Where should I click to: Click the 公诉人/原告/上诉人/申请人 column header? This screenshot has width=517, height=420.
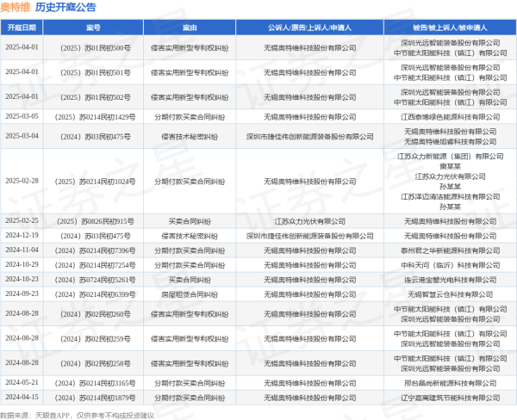(309, 28)
